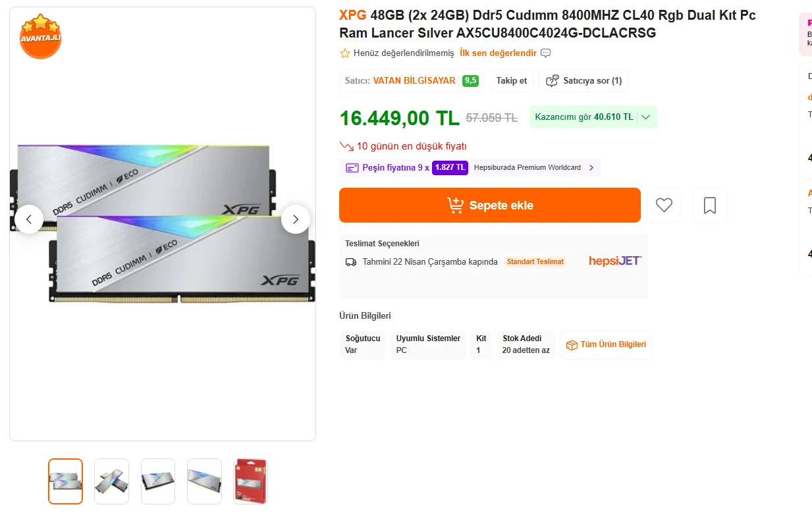This screenshot has height=515, width=812.
Task: Toggle Takip et for the seller
Action: click(512, 81)
